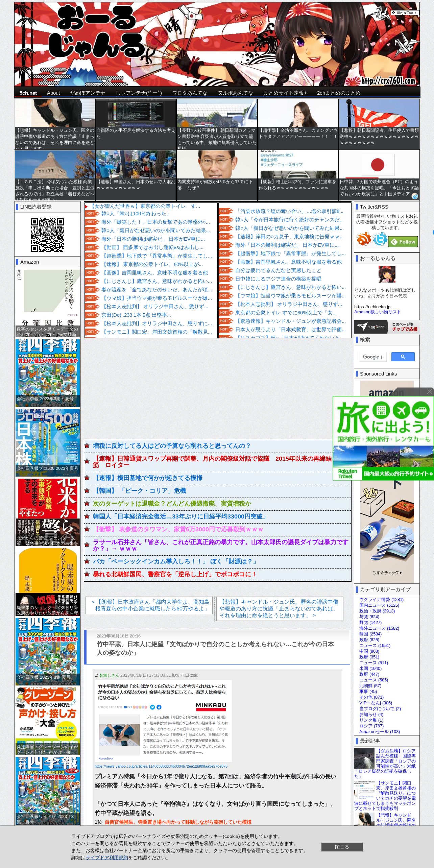
Task: Open the しぃアンテナ navigation tab
Action: (x=139, y=93)
